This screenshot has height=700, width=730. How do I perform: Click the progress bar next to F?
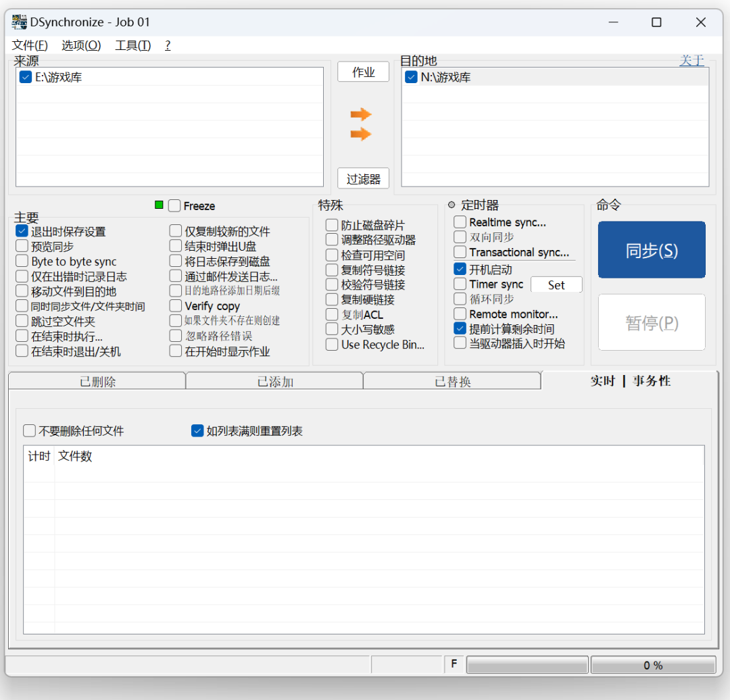coord(527,665)
